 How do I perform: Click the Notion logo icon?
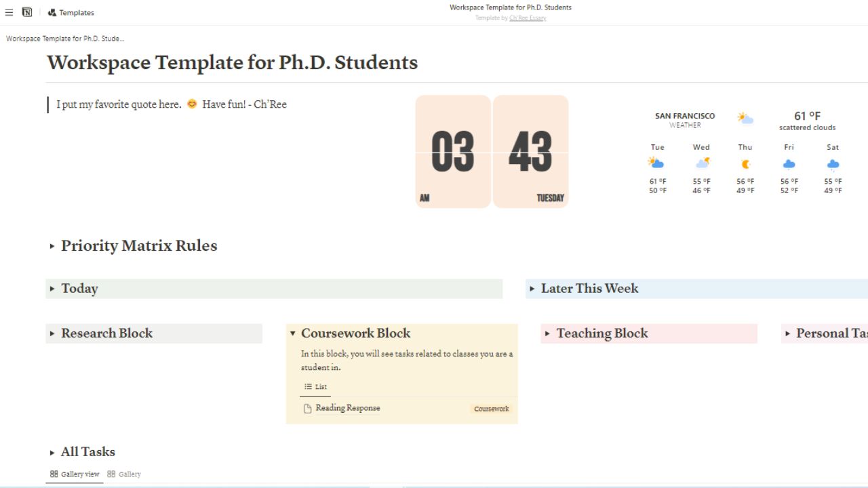[x=26, y=12]
